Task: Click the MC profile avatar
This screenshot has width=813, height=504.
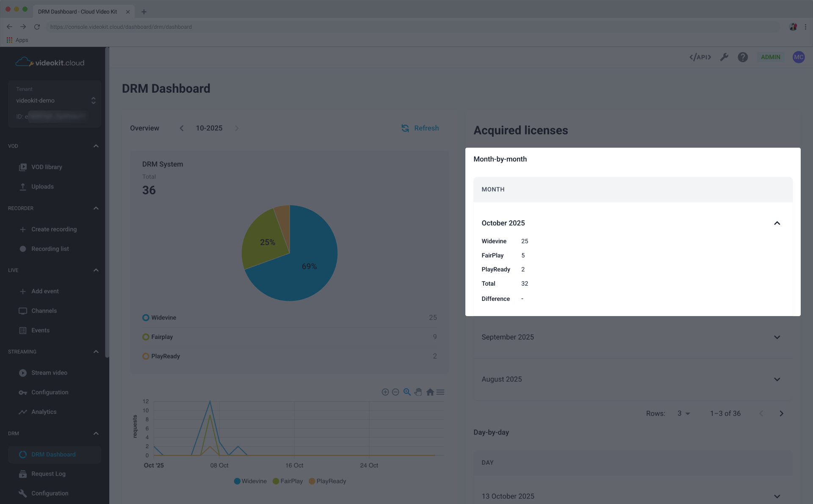Action: click(799, 57)
